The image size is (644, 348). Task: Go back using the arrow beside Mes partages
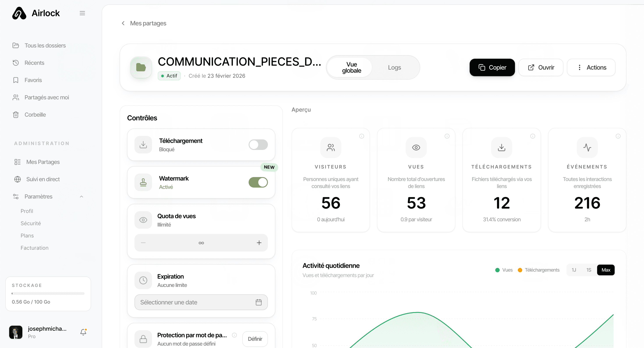(123, 23)
